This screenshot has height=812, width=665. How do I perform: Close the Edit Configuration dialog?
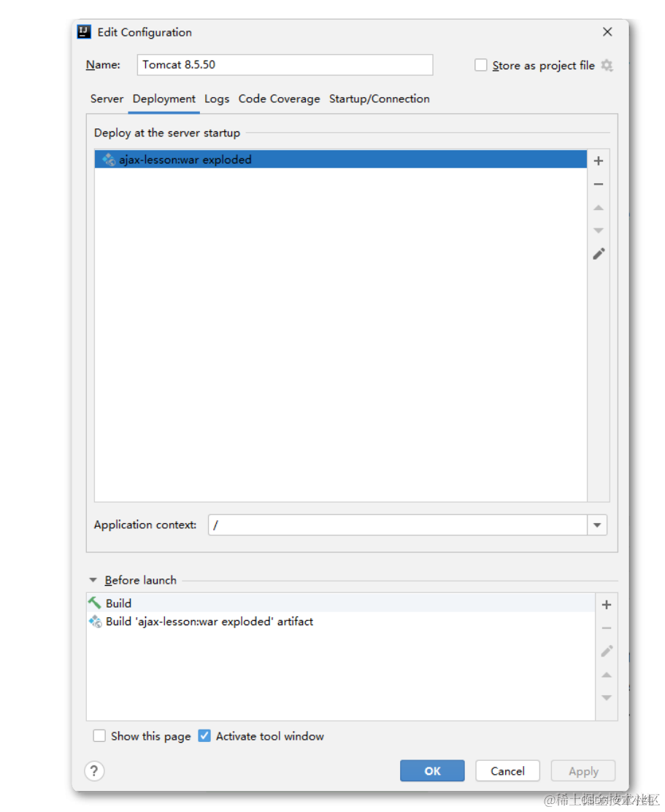coord(607,32)
